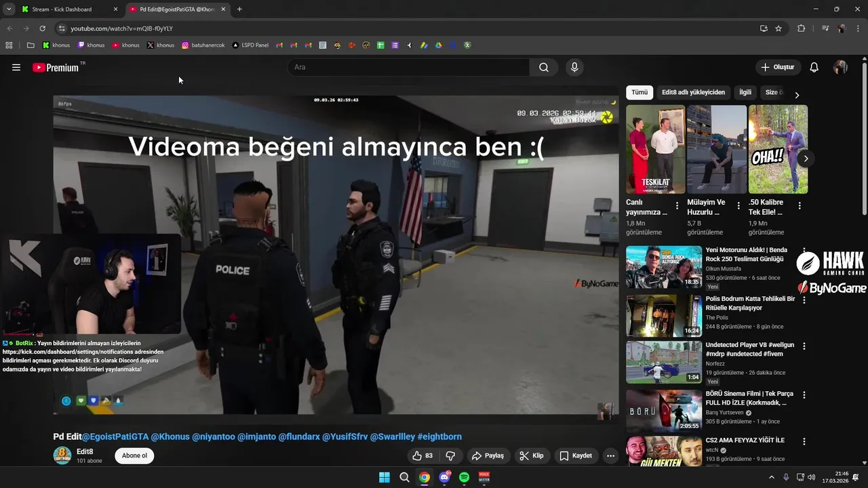Bookmark this page with star icon
Viewport: 868px width, 488px height.
[778, 28]
